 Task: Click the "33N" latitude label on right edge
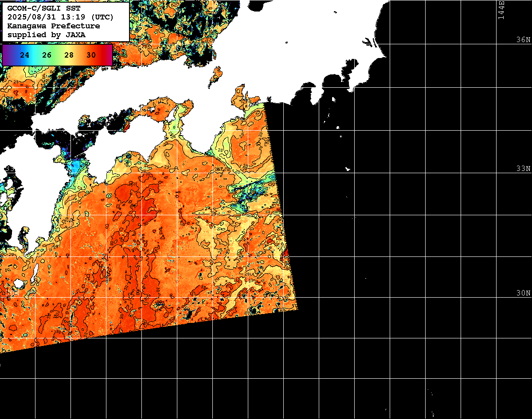click(x=524, y=169)
